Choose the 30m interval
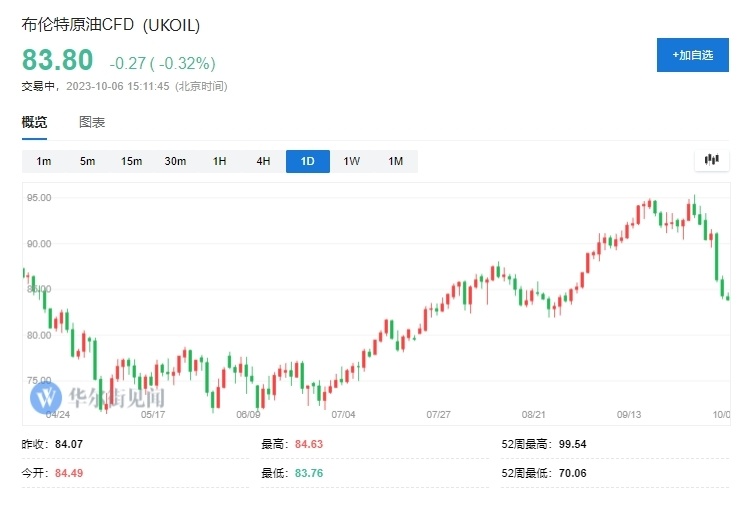747x505 pixels. coord(176,161)
